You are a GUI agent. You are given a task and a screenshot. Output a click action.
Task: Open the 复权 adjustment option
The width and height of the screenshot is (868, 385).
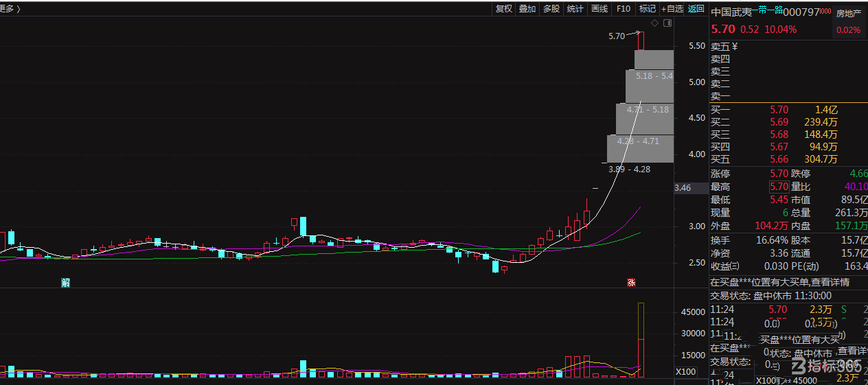504,9
